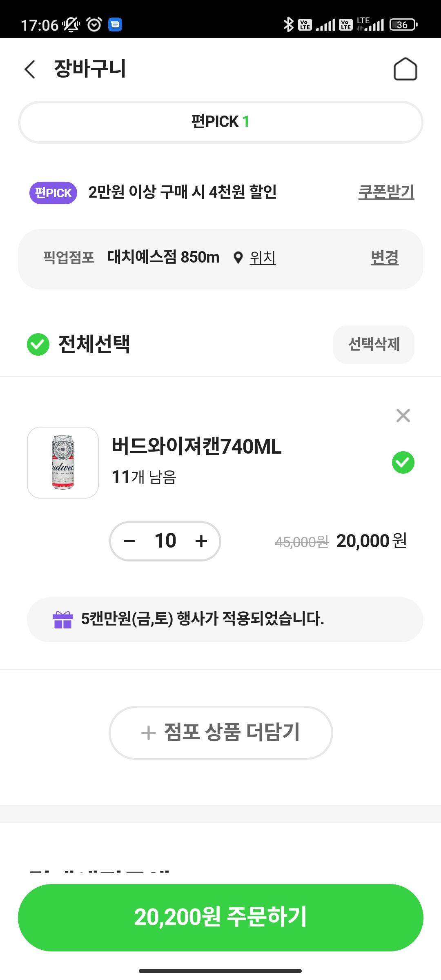441x980 pixels.
Task: Tap the alarm clock status icon
Action: click(x=94, y=24)
